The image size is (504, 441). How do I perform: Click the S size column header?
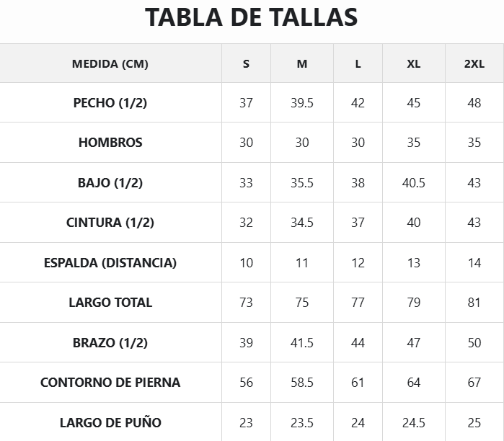(246, 63)
